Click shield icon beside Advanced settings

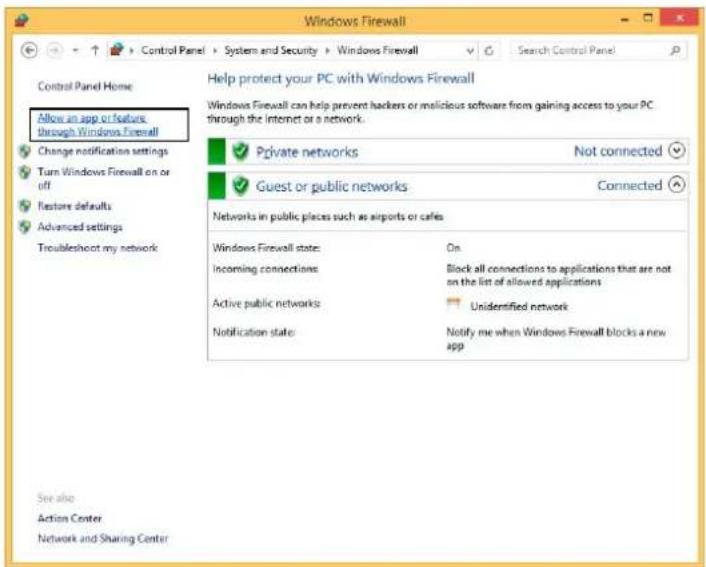pos(25,227)
